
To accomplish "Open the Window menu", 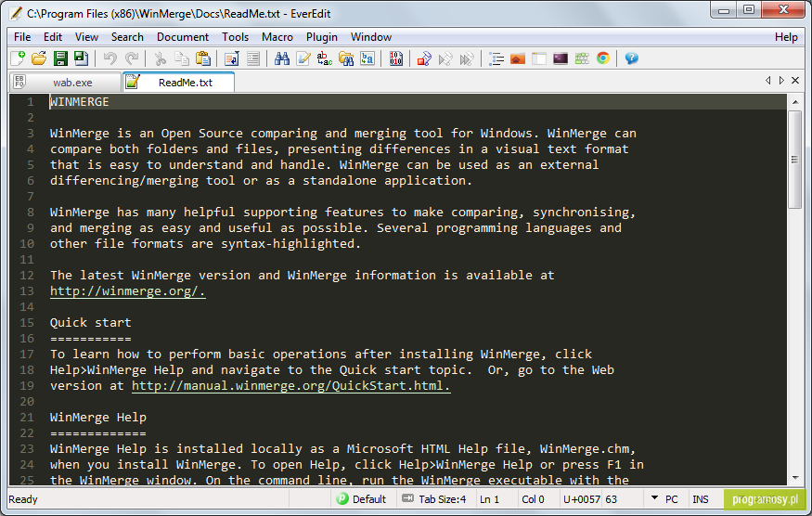I will [371, 37].
